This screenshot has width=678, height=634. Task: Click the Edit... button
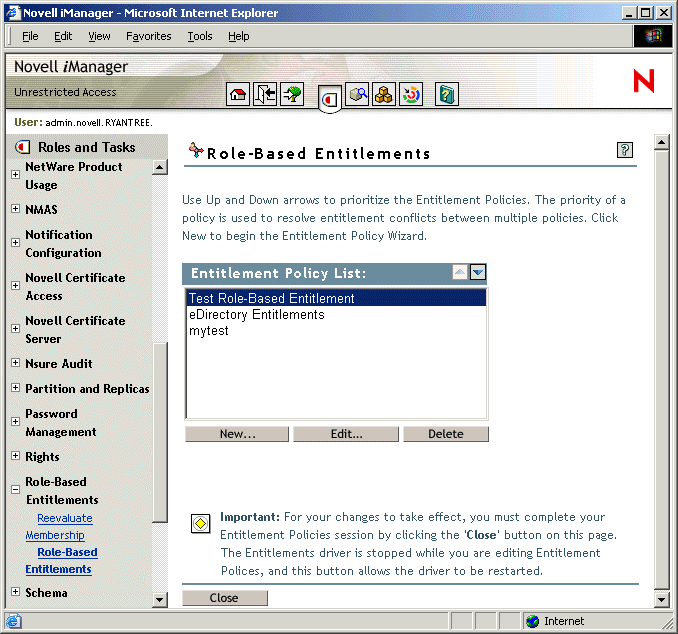tap(346, 434)
